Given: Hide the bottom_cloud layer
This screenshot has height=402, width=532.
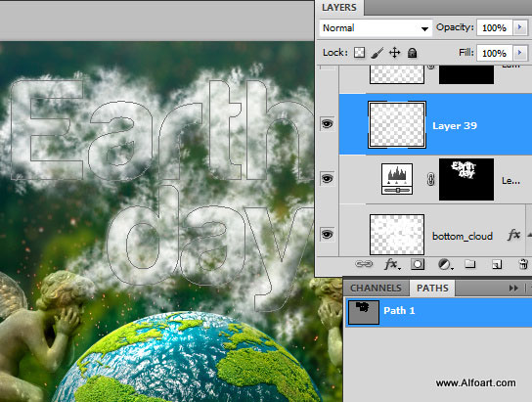Looking at the screenshot, I should 327,235.
